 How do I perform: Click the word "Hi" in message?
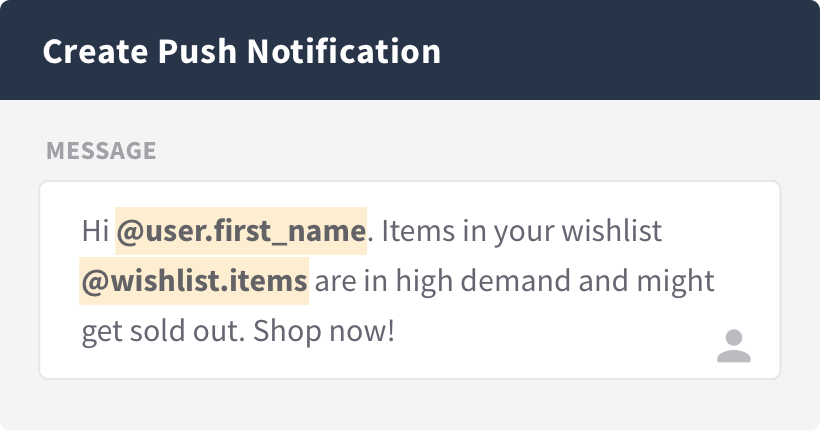(x=95, y=231)
